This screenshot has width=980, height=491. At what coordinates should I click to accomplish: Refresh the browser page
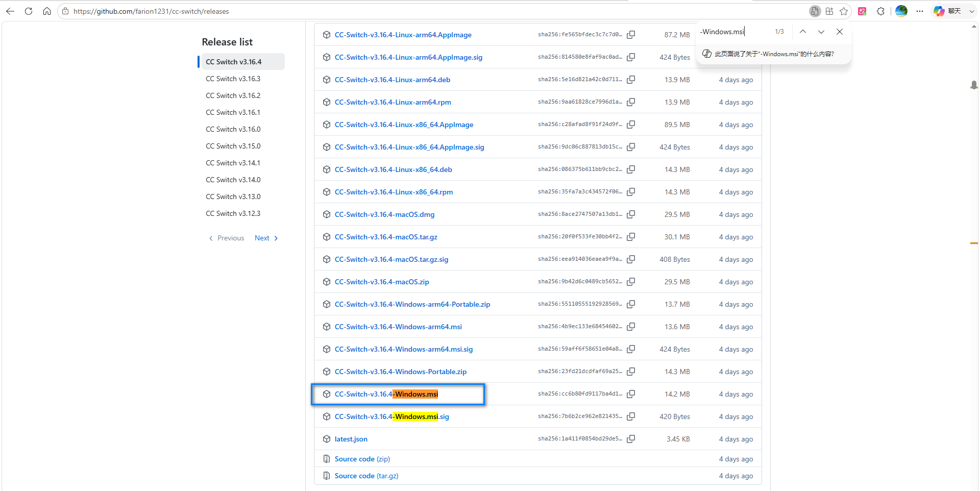[x=29, y=11]
